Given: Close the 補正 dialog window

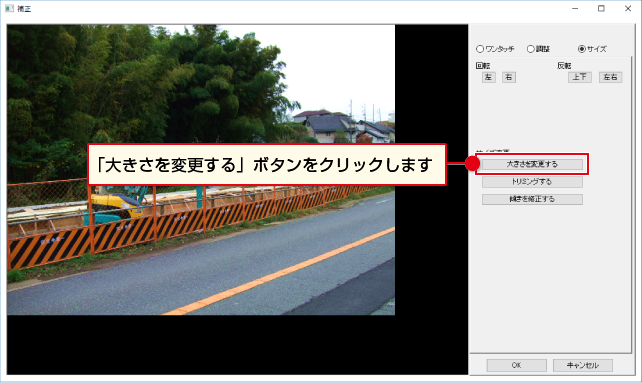Looking at the screenshot, I should point(628,8).
